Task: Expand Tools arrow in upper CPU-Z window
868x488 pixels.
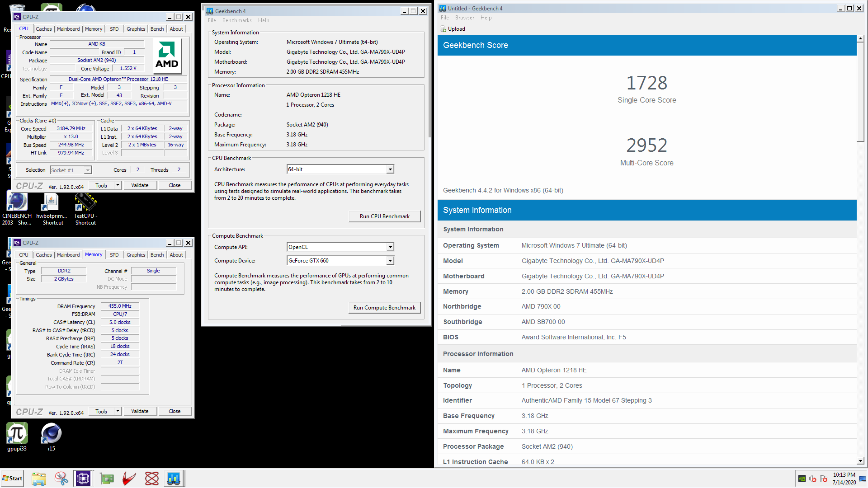Action: click(x=118, y=185)
